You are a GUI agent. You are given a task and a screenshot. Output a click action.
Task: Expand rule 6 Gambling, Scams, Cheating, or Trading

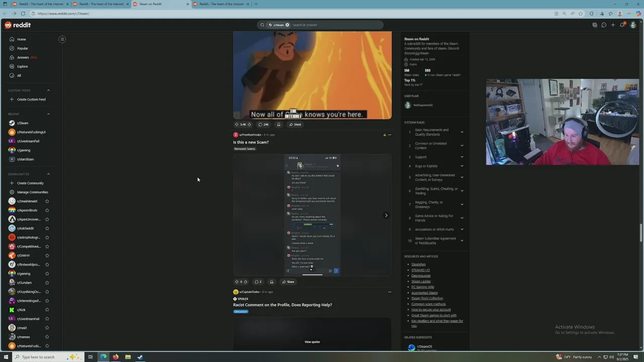[x=462, y=191]
